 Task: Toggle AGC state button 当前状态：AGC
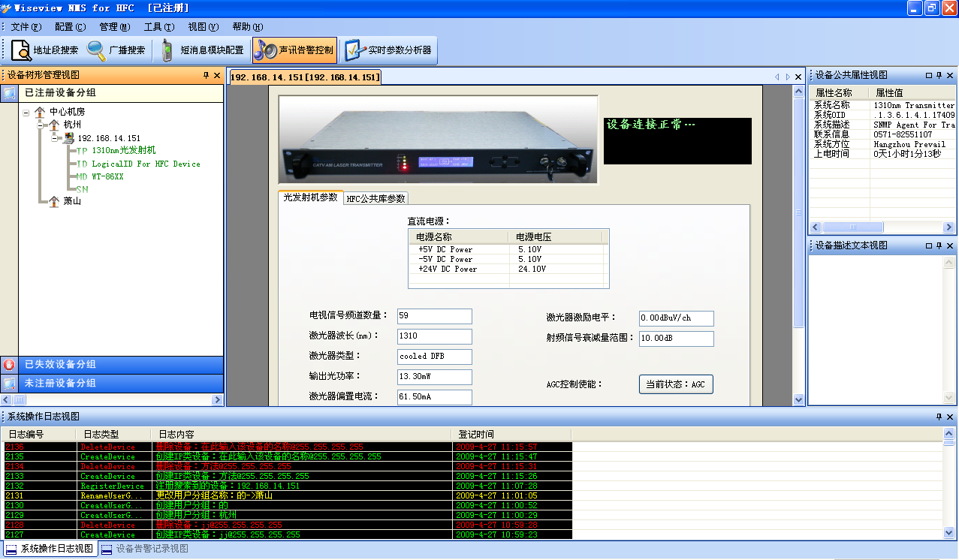pyautogui.click(x=675, y=384)
